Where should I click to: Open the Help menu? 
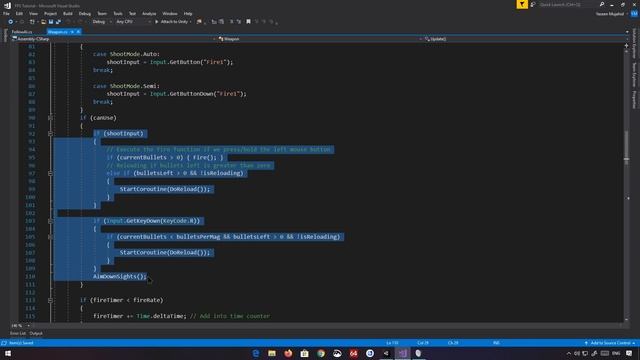pos(188,13)
